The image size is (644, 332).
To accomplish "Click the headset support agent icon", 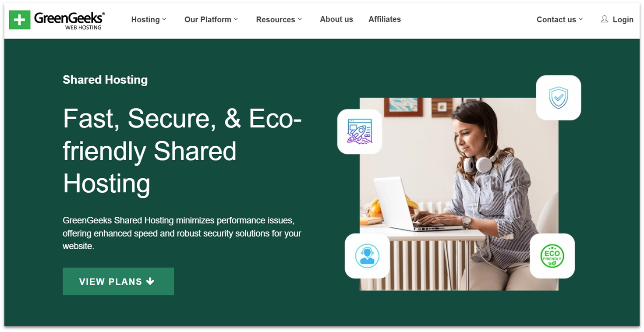I will [x=367, y=256].
